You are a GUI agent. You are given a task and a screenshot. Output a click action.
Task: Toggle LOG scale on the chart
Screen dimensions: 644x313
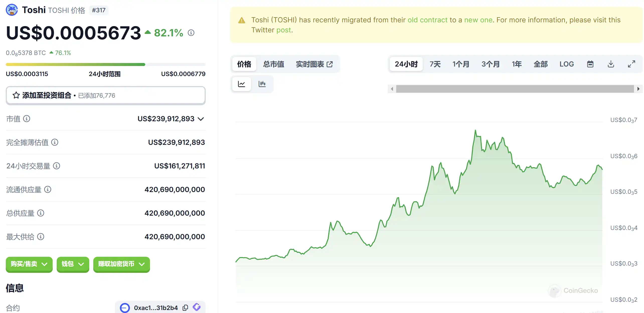click(x=567, y=64)
